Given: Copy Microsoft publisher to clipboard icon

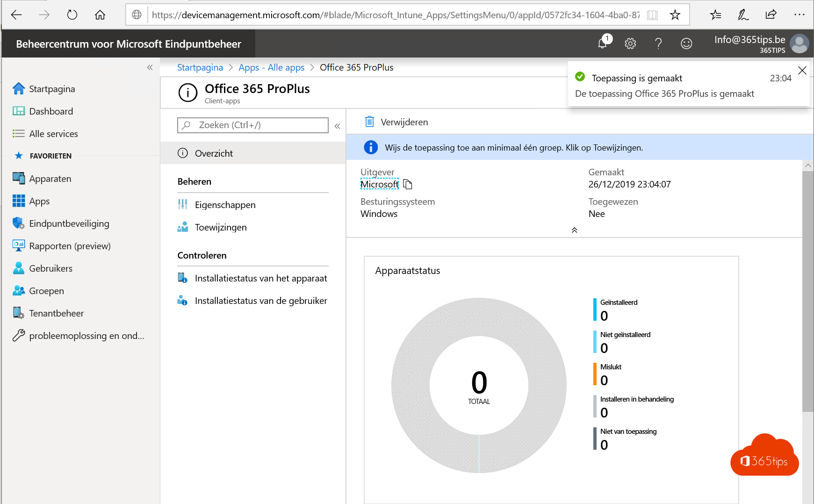Looking at the screenshot, I should [408, 184].
